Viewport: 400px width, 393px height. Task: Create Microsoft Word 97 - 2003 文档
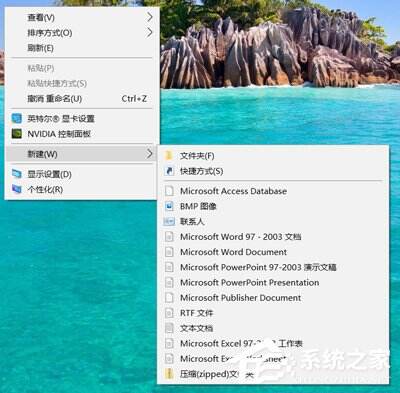273,237
